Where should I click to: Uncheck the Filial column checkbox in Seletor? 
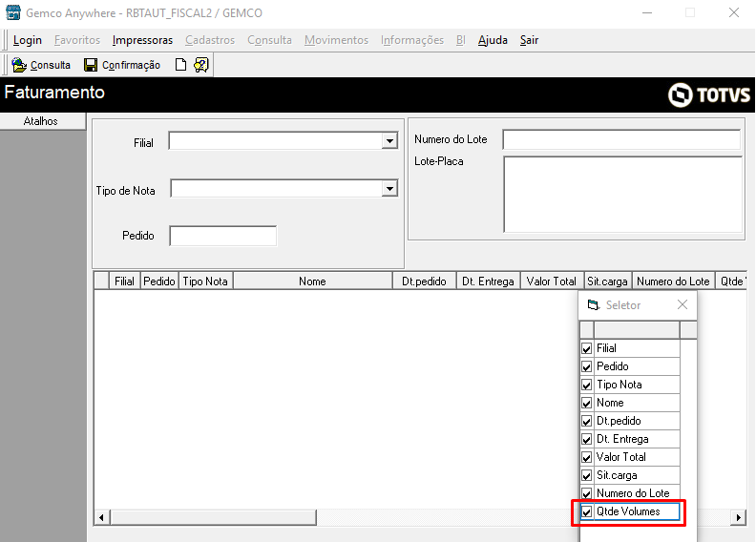(586, 348)
